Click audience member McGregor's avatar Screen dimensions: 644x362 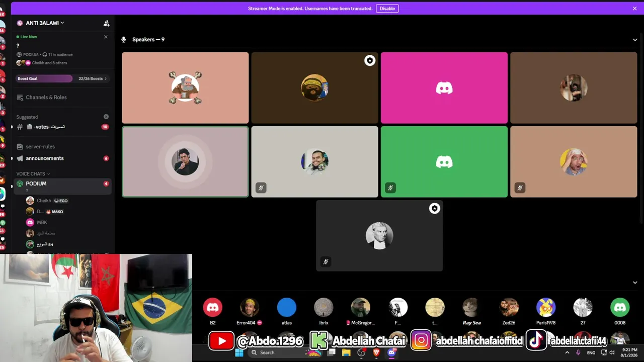(x=361, y=308)
